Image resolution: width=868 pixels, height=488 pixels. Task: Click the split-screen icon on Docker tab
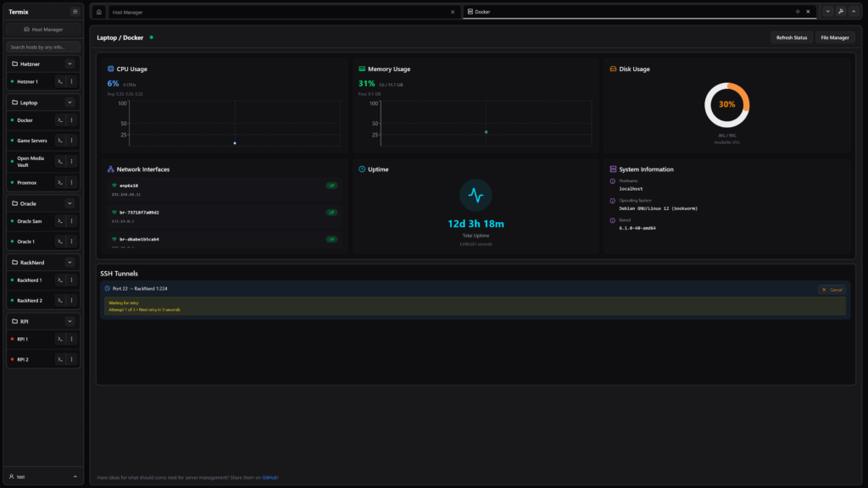coord(797,12)
